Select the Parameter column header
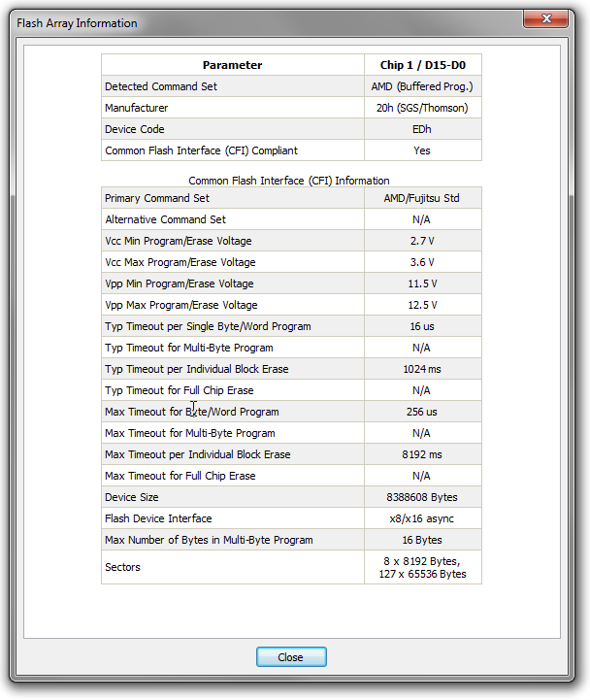This screenshot has width=590, height=700. tap(232, 65)
